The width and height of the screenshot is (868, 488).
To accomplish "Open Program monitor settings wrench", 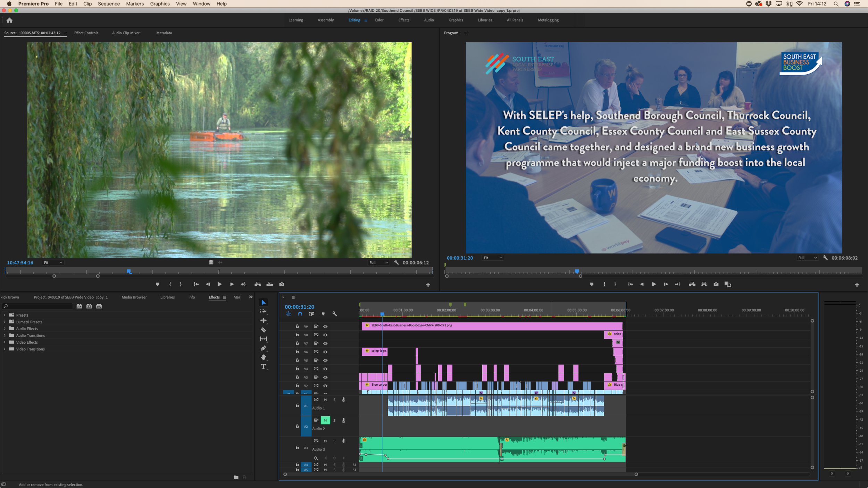I will 825,258.
